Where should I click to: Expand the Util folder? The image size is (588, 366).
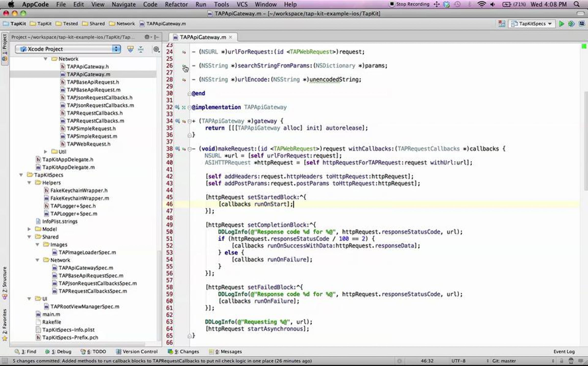point(46,152)
